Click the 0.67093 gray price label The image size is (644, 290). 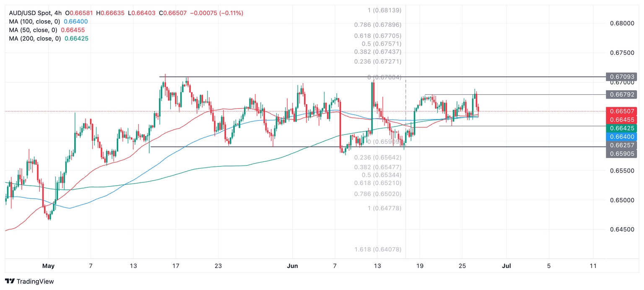pyautogui.click(x=622, y=77)
